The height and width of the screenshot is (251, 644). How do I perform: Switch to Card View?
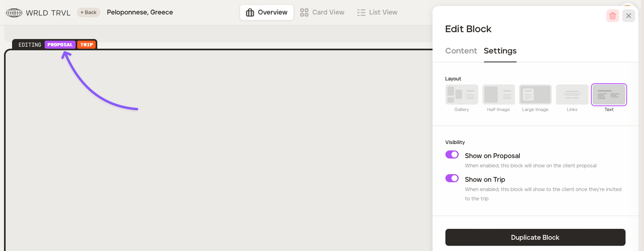322,12
